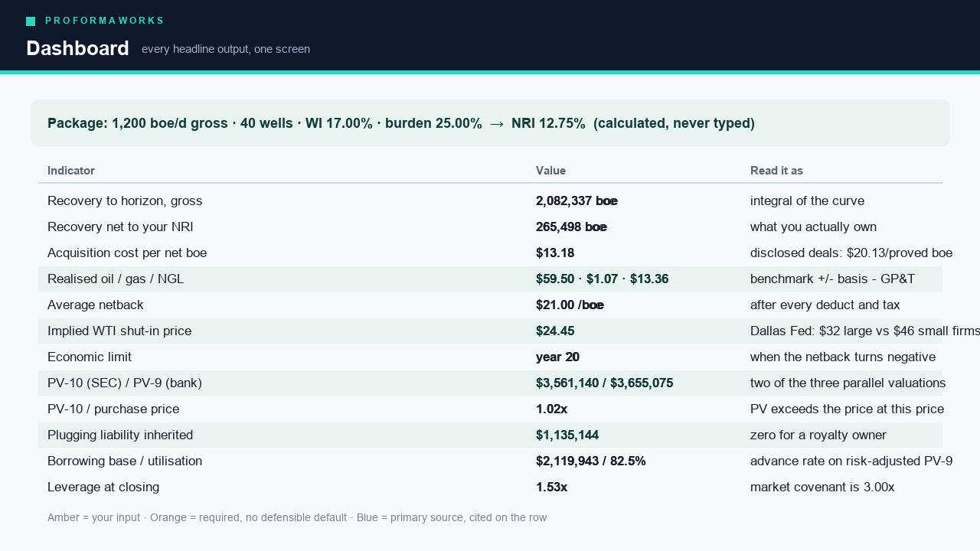Open the Dashboard page heading
This screenshot has width=980, height=551.
pyautogui.click(x=77, y=48)
